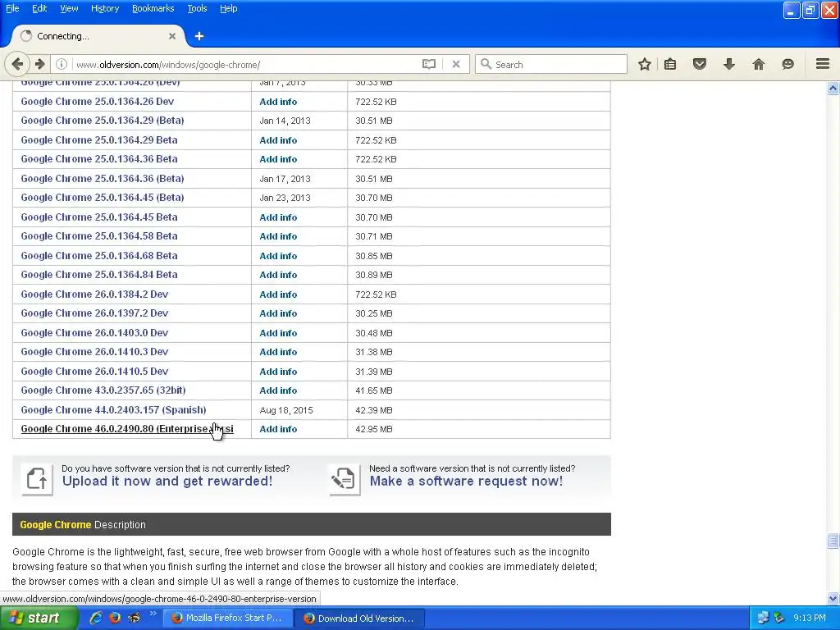Select the date Jan 14, 2013
Image resolution: width=840 pixels, height=630 pixels.
pos(285,121)
